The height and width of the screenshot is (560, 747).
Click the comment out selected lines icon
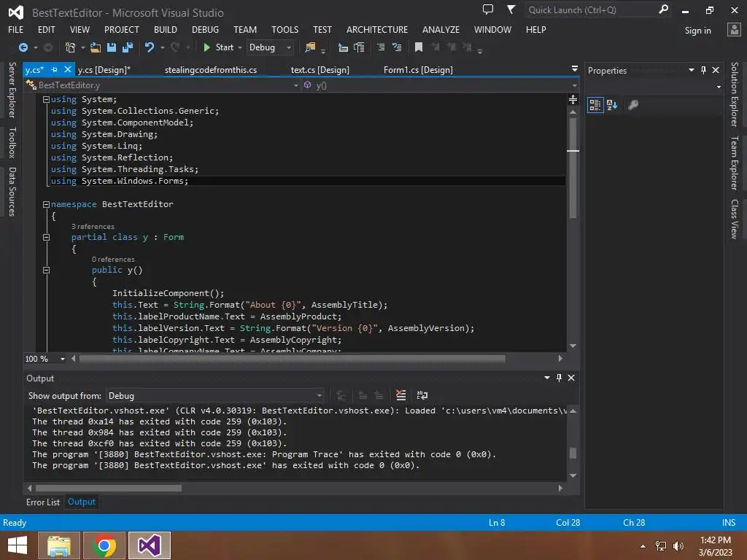pos(381,47)
